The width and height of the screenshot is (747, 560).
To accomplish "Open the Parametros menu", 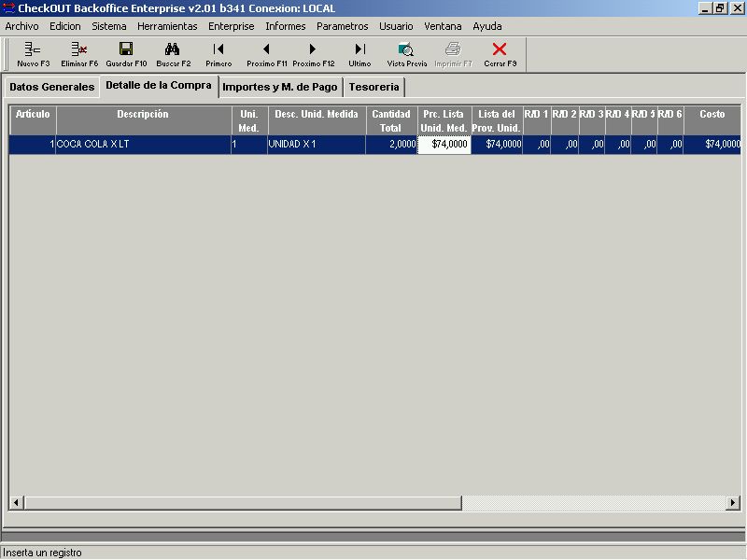I will click(343, 26).
